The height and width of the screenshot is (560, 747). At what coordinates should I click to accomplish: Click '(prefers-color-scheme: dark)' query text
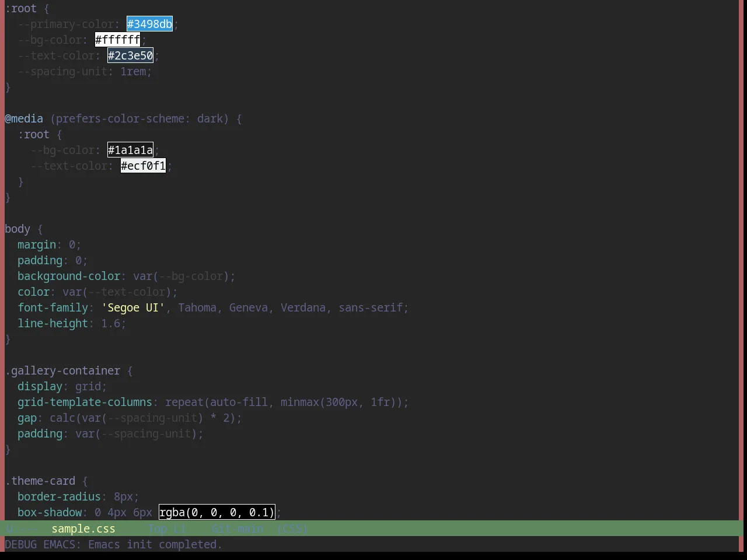pyautogui.click(x=139, y=118)
